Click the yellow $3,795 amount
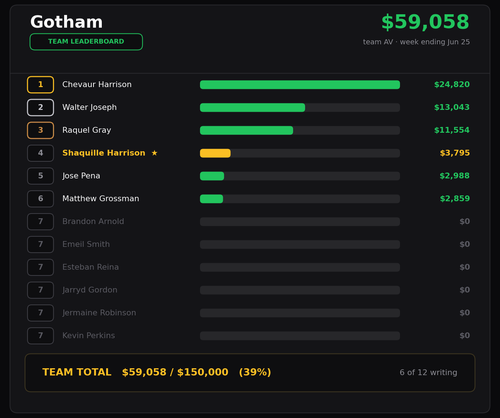This screenshot has width=500, height=418. pos(455,153)
